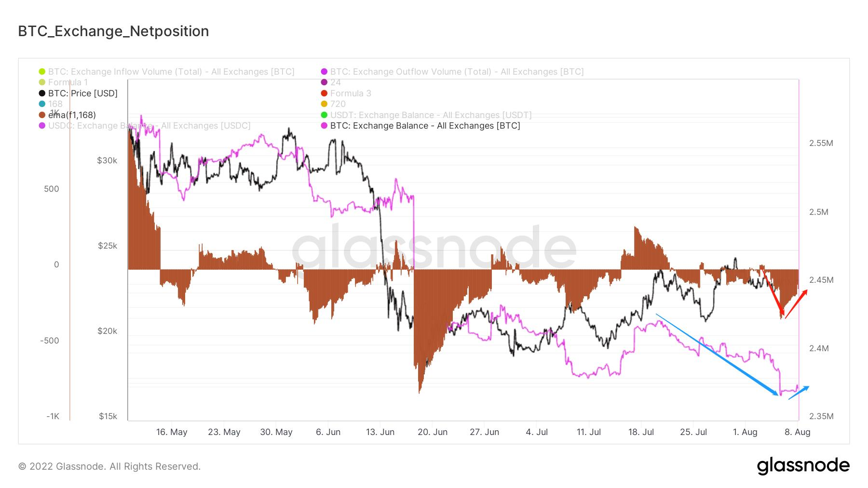Screen dimensions: 868x488
Task: Click the brown ema(f1,168) legend dot
Action: coord(42,115)
